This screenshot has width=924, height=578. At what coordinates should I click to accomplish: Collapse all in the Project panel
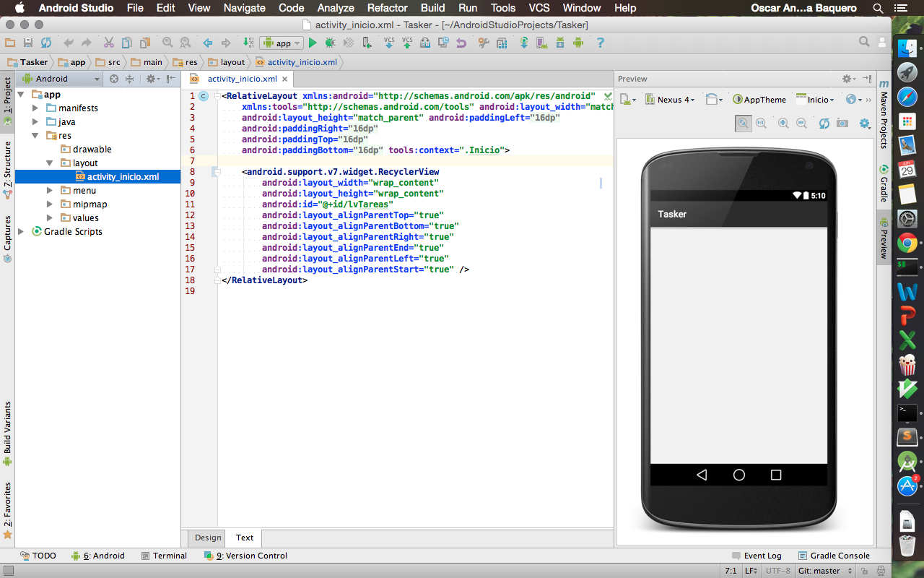click(x=130, y=79)
